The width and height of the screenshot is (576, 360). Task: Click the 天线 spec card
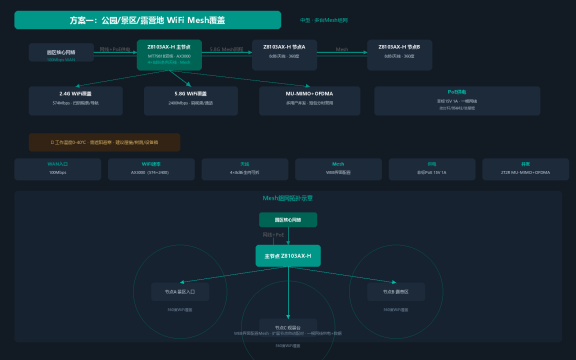pos(245,169)
